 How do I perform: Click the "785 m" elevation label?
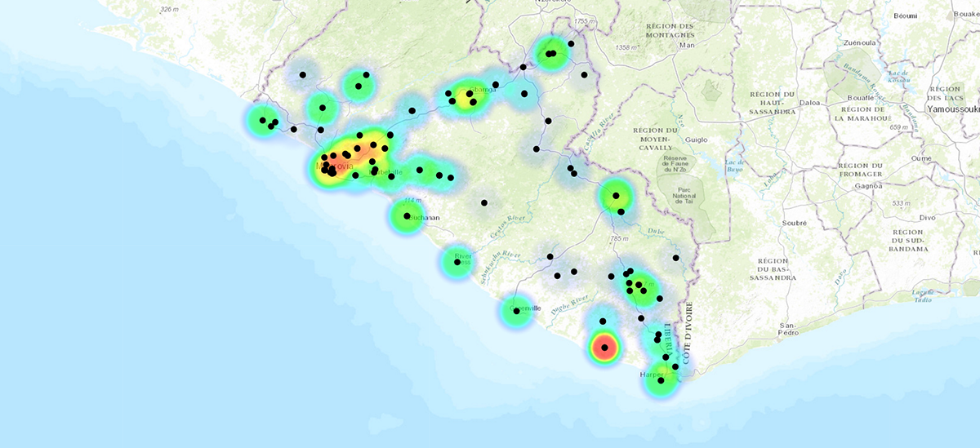coord(618,239)
